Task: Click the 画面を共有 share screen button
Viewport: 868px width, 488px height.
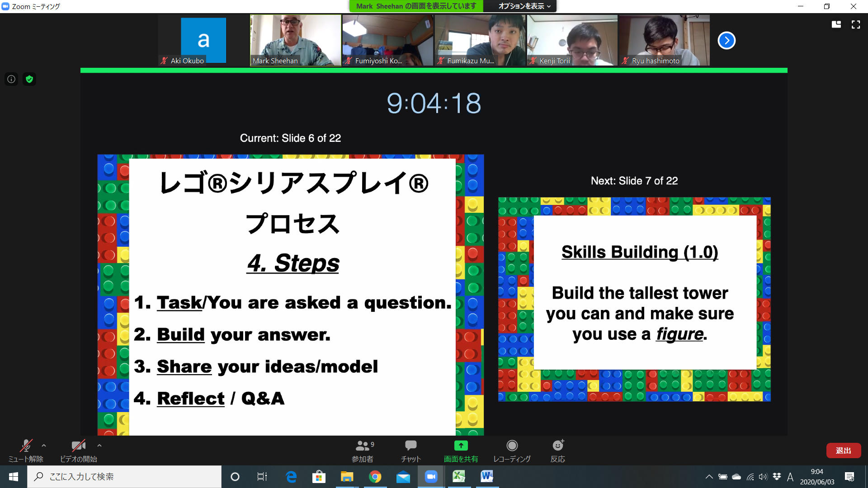Action: 461,451
